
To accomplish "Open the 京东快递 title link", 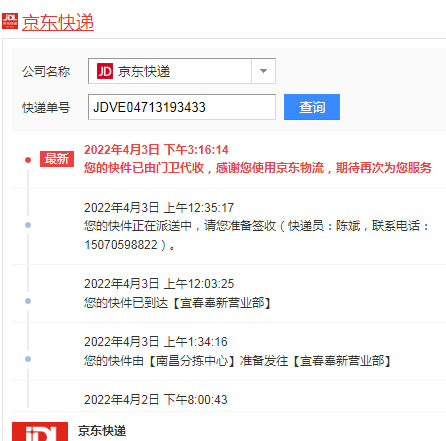I will coord(58,23).
